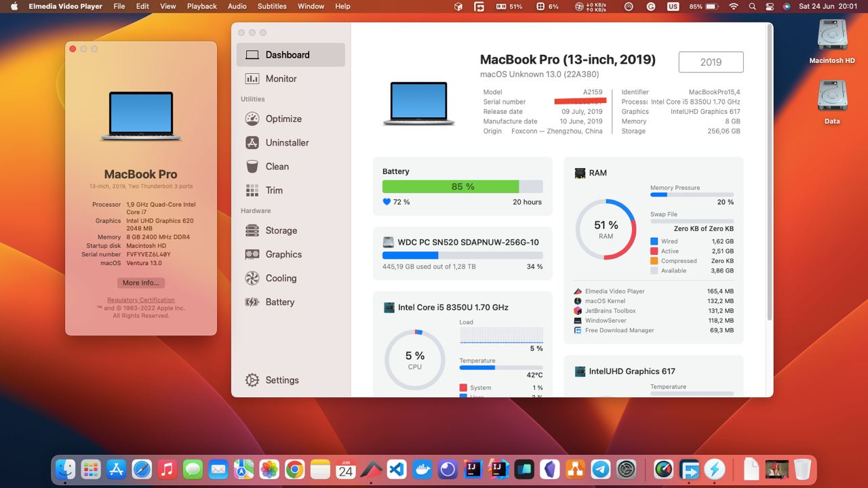Open Visual Studio Code from the dock
Screen dimensions: 868x488
coord(397,469)
